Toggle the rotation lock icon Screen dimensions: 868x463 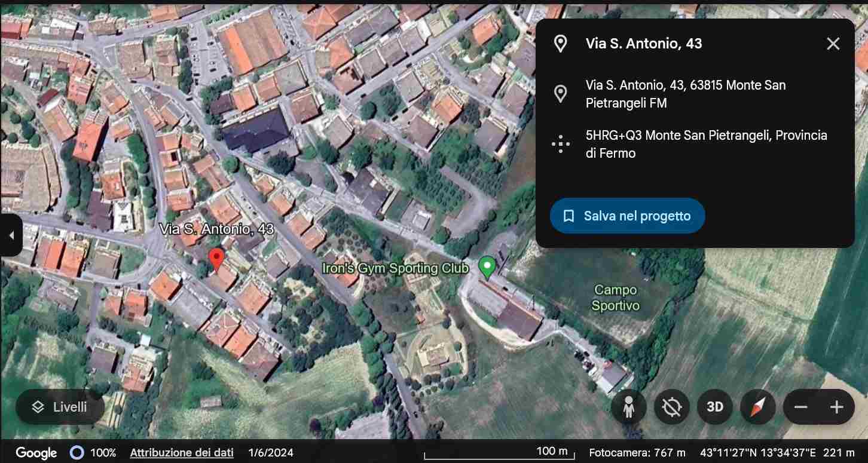coord(672,407)
